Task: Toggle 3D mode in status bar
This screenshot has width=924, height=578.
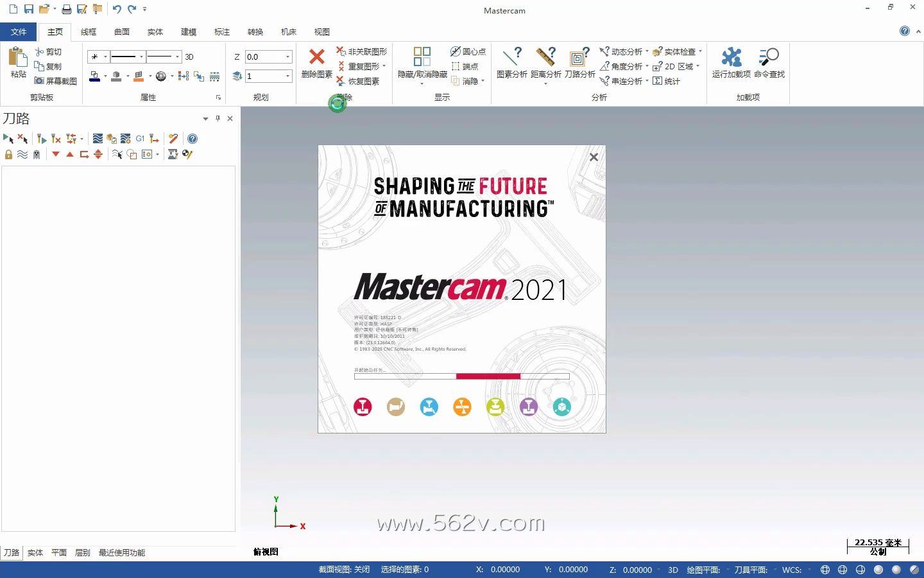Action: [x=673, y=570]
